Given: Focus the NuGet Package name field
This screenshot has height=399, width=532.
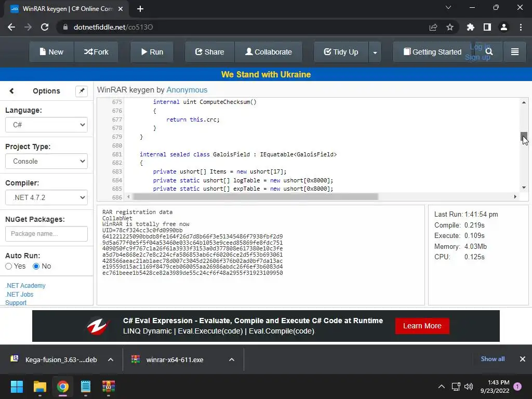Looking at the screenshot, I should tap(46, 234).
